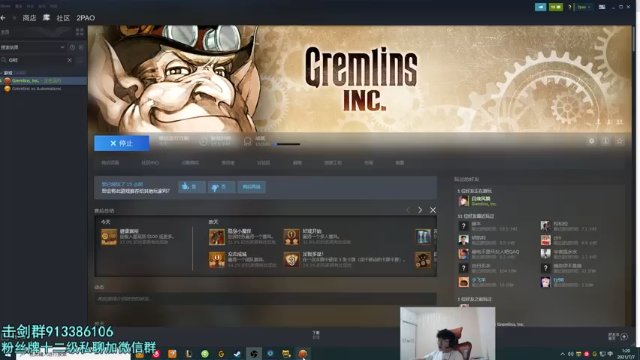Click the taskbar clock and date
The height and width of the screenshot is (360, 640).
pyautogui.click(x=626, y=354)
